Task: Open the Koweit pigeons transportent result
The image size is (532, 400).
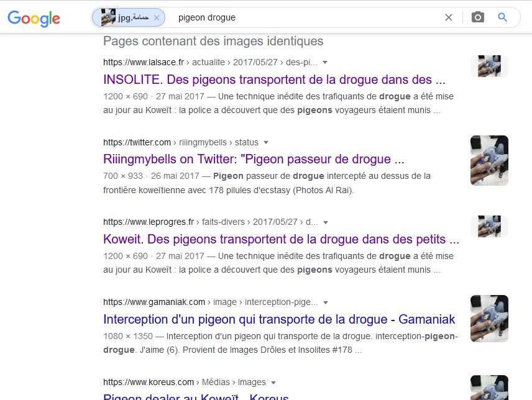Action: (281, 239)
